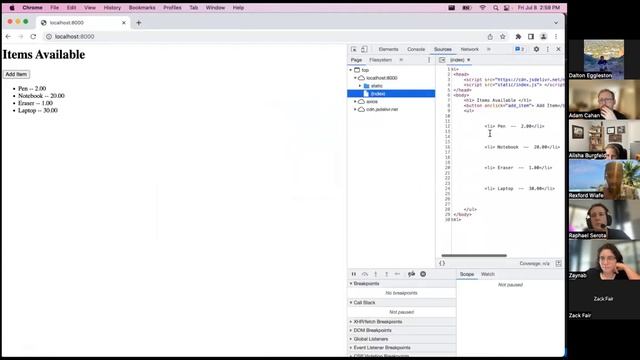Close the DevTools panel
Viewport: 640px width, 360px height.
click(x=558, y=49)
